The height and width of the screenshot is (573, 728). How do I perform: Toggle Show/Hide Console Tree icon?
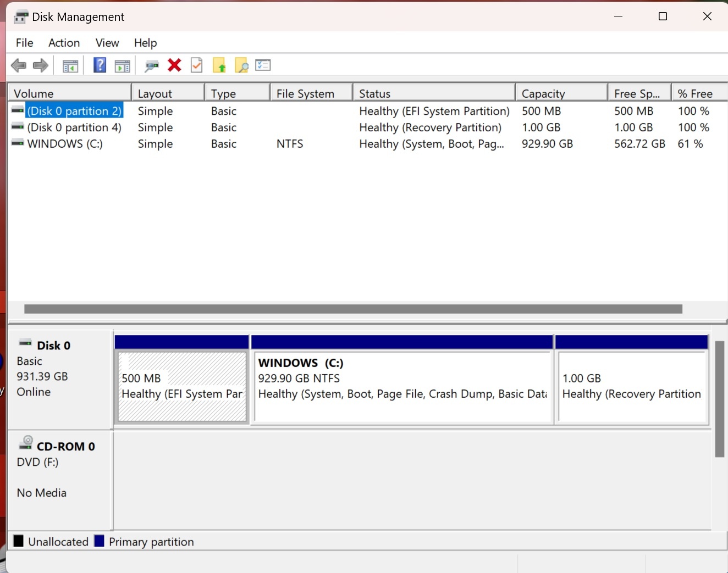click(x=70, y=66)
